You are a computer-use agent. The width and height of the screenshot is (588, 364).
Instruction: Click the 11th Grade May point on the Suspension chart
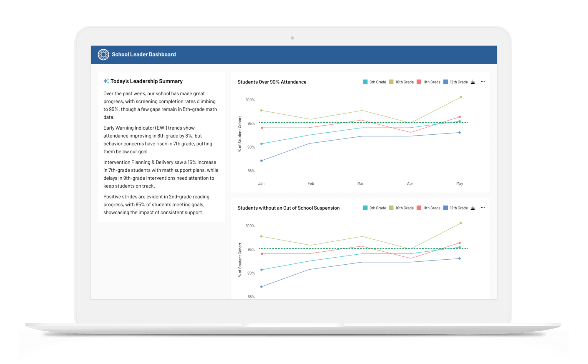(460, 243)
